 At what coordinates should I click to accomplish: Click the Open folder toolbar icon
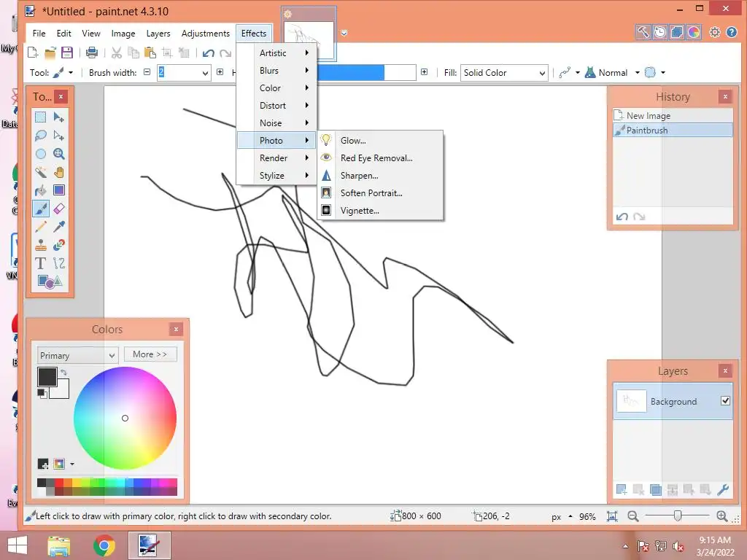50,52
